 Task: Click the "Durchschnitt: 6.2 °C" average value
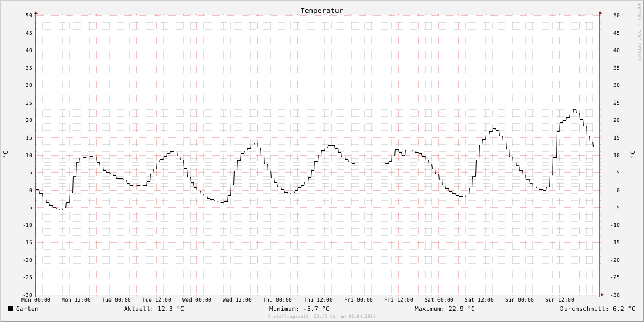pyautogui.click(x=598, y=309)
